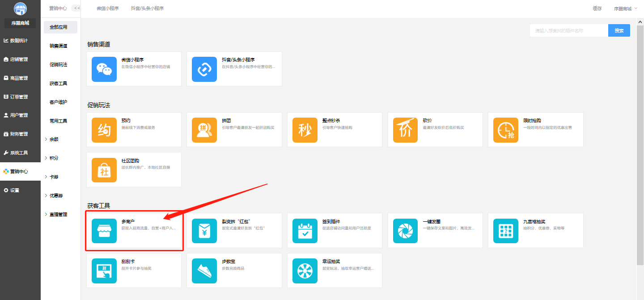Viewport: 644px width, 300px height.
Task: Open the 裂变拆"红包" red envelope icon
Action: coord(204,231)
